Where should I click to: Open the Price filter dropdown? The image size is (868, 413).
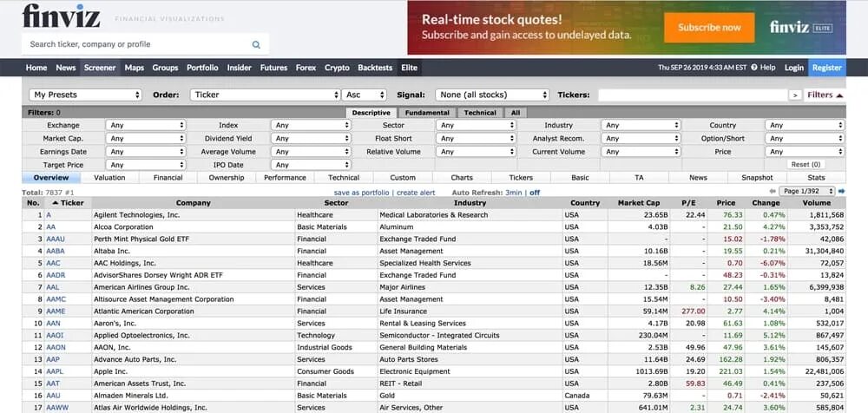point(805,152)
